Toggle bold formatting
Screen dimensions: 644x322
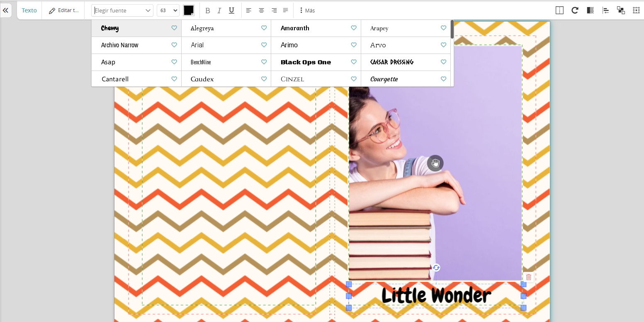(x=208, y=10)
